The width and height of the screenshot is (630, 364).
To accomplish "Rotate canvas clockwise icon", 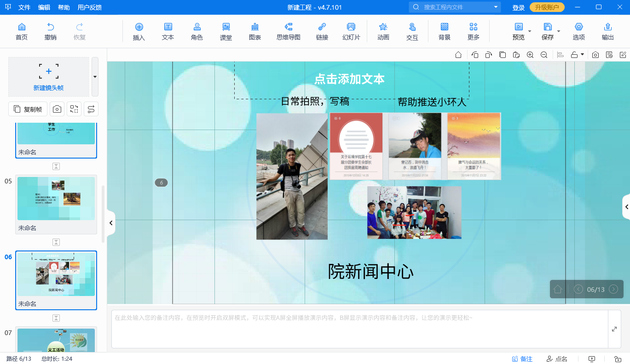I will tap(489, 55).
